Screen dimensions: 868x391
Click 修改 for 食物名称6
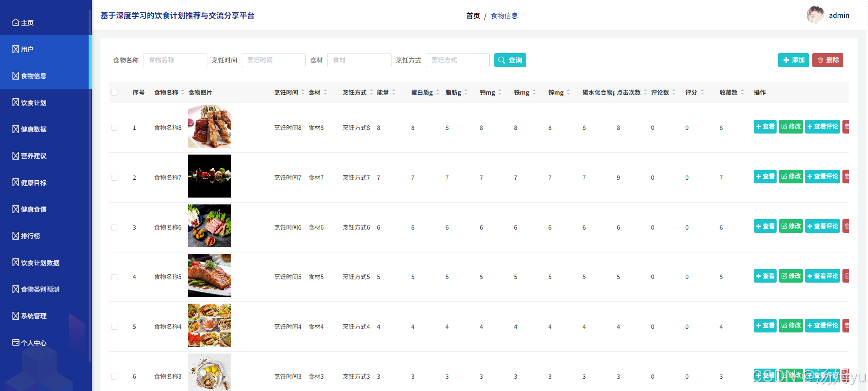(791, 226)
